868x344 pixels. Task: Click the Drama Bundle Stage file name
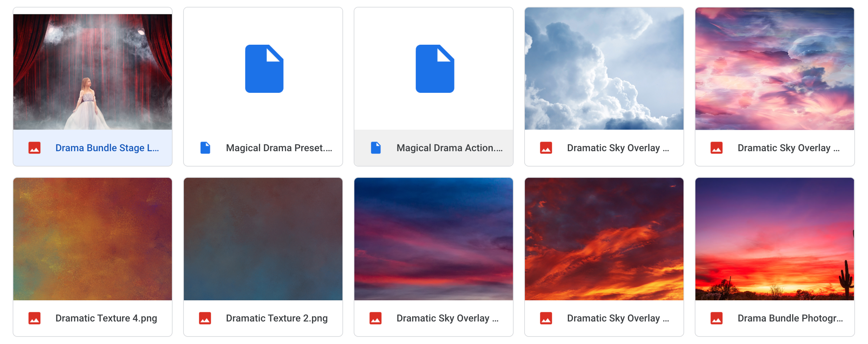[107, 148]
